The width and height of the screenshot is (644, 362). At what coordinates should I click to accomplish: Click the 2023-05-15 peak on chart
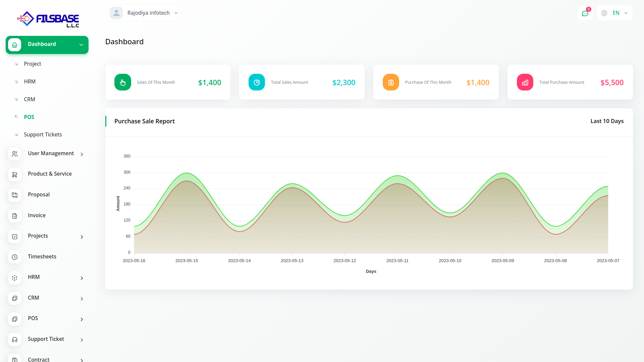pos(186,173)
